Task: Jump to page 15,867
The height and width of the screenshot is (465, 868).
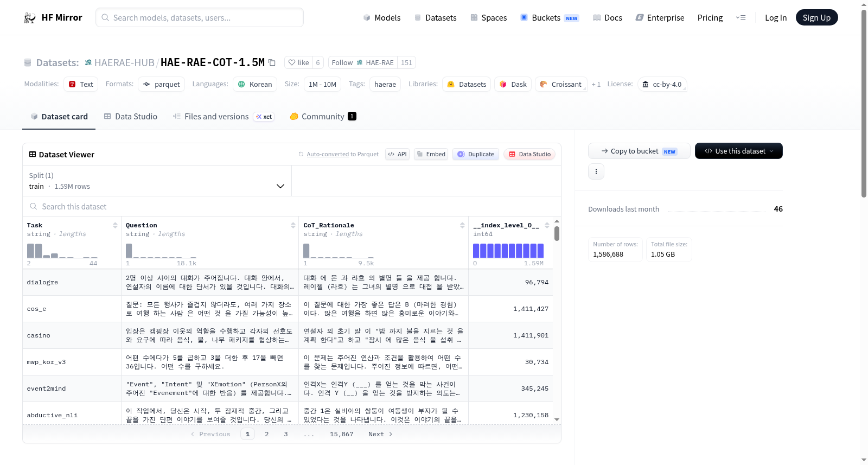Action: pos(342,434)
